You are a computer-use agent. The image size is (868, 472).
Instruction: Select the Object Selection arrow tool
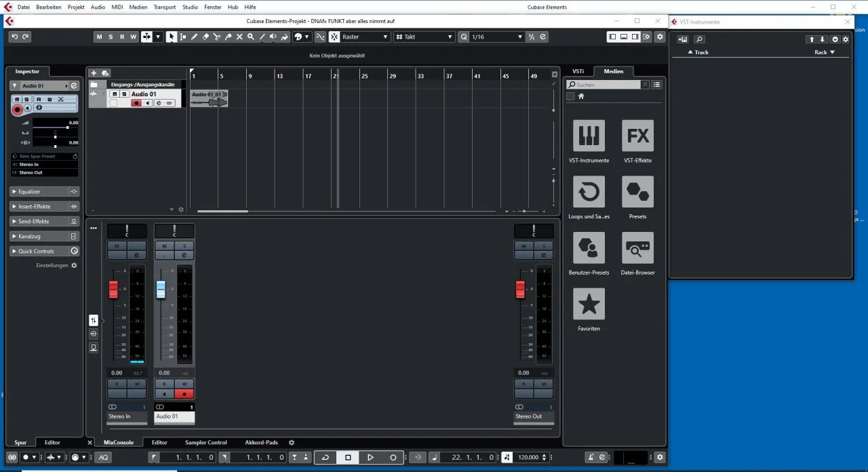click(172, 37)
